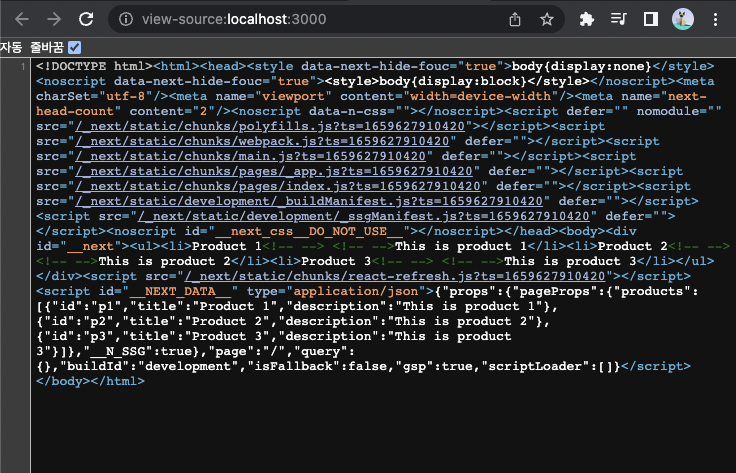The image size is (736, 473).
Task: Open the react-refresh.js script link
Action: point(395,276)
